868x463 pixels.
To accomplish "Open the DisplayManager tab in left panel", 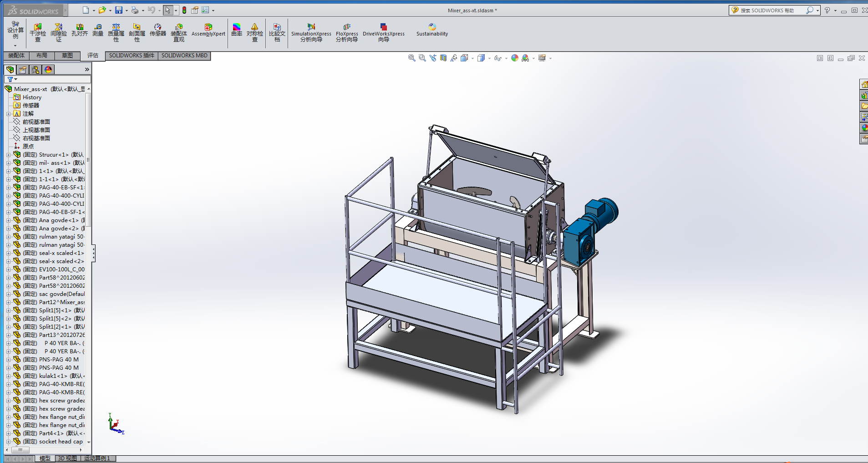I will tap(48, 70).
